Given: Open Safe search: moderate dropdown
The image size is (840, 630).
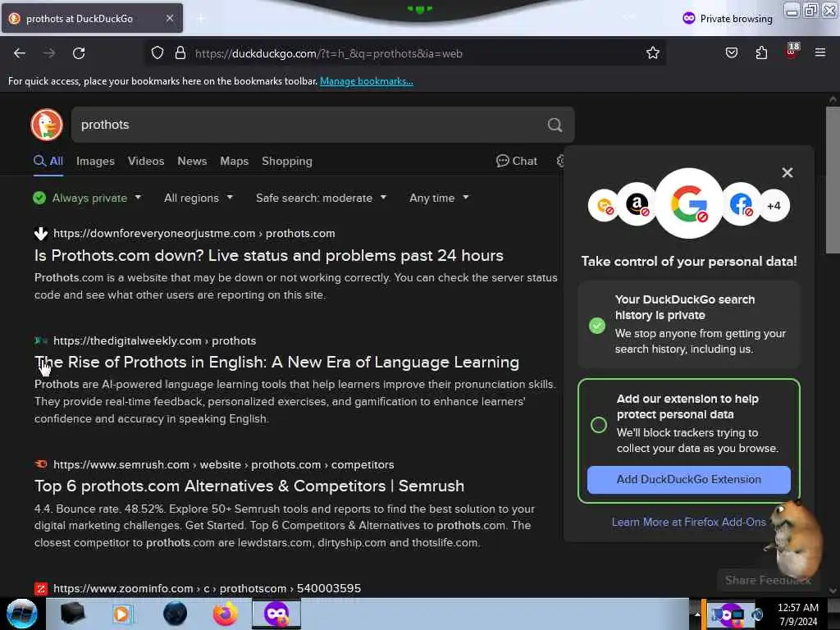Looking at the screenshot, I should pyautogui.click(x=321, y=198).
